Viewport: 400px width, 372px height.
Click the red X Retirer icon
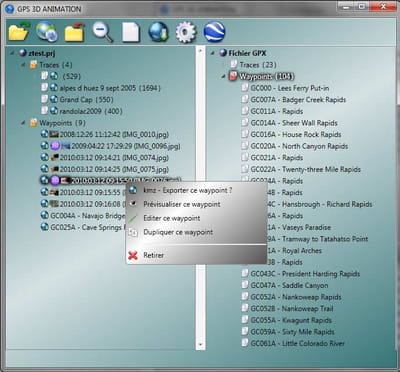[133, 256]
